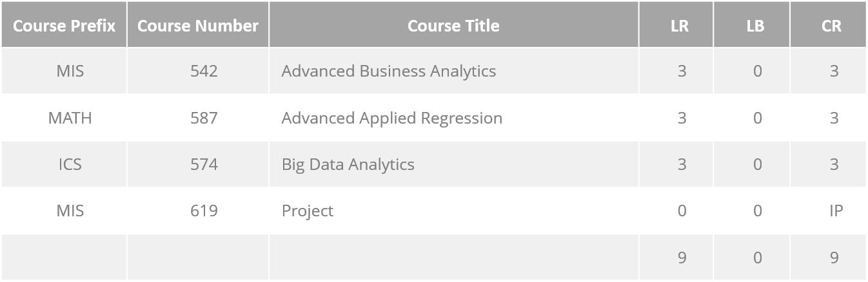Click the Big Data Analytics title cell

pyautogui.click(x=453, y=164)
